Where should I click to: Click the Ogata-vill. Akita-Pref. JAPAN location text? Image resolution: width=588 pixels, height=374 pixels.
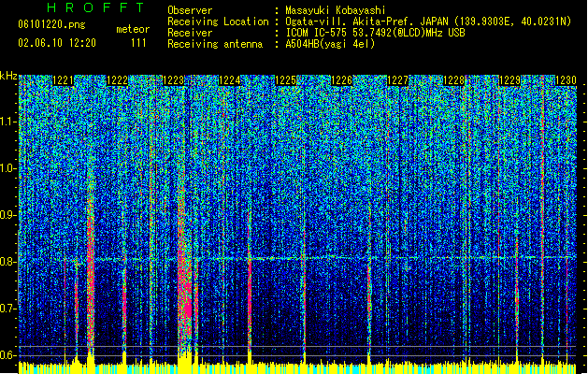pos(428,22)
